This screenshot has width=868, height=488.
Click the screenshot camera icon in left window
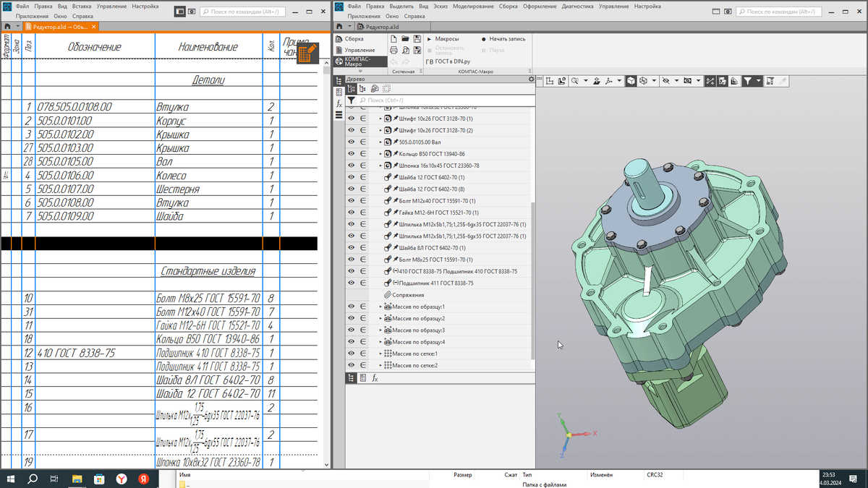coord(192,12)
